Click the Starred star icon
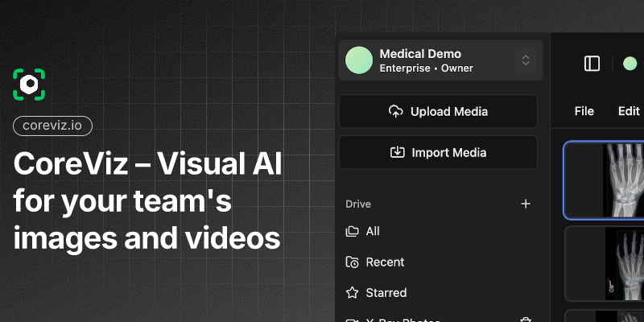 [352, 292]
